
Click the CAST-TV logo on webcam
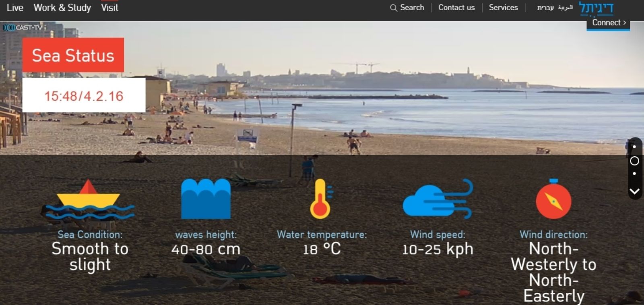click(x=23, y=28)
